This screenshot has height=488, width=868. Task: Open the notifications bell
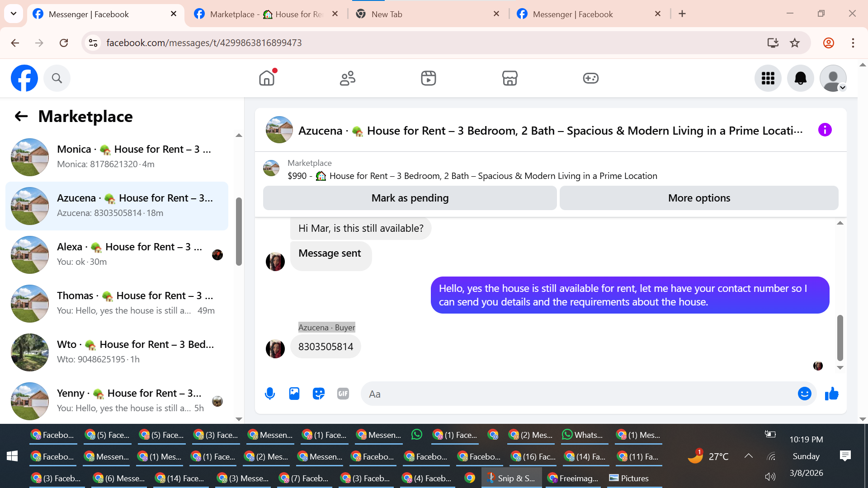click(800, 78)
